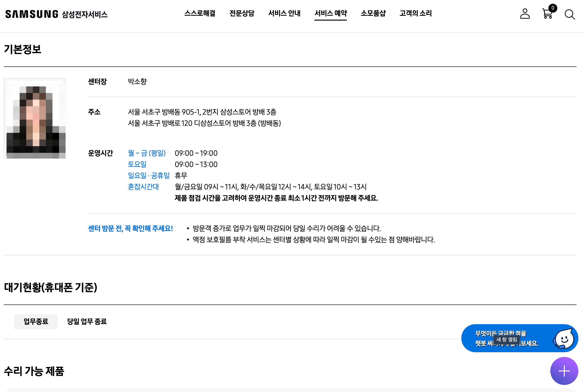The width and height of the screenshot is (584, 392).
Task: Open the 전문상담 menu
Action: click(242, 13)
